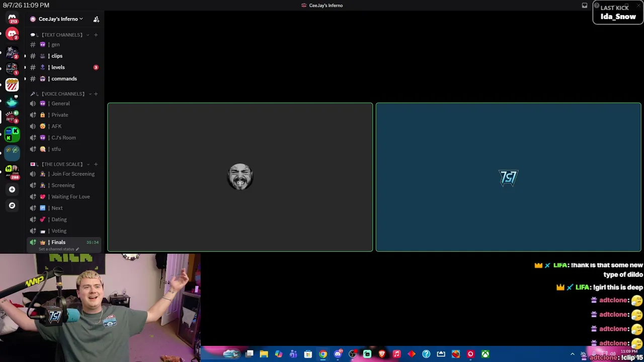Select the bearded man avatar video tile
Screen dimensions: 644x362
tap(240, 177)
